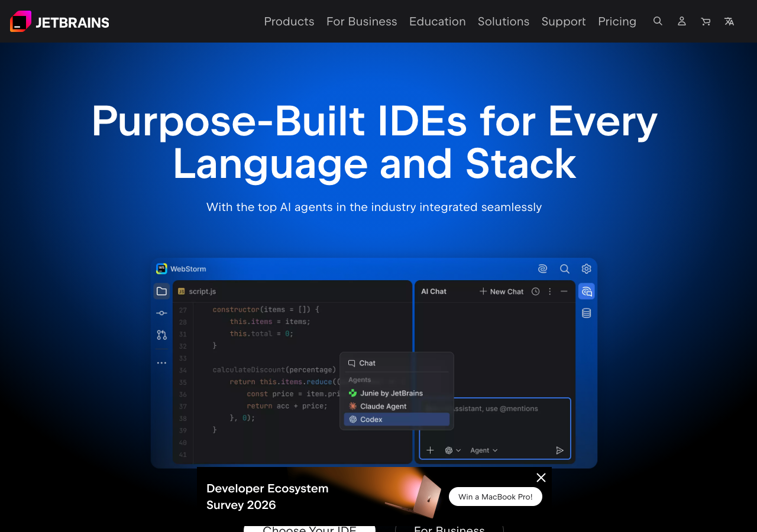This screenshot has width=757, height=532.
Task: Close the Developer Ecosystem Survey banner
Action: 541,478
